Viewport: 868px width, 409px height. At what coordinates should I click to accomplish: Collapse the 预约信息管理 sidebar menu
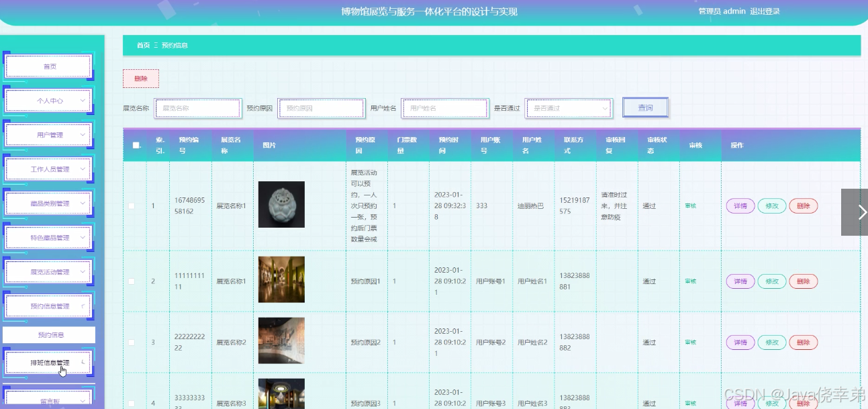coord(48,306)
